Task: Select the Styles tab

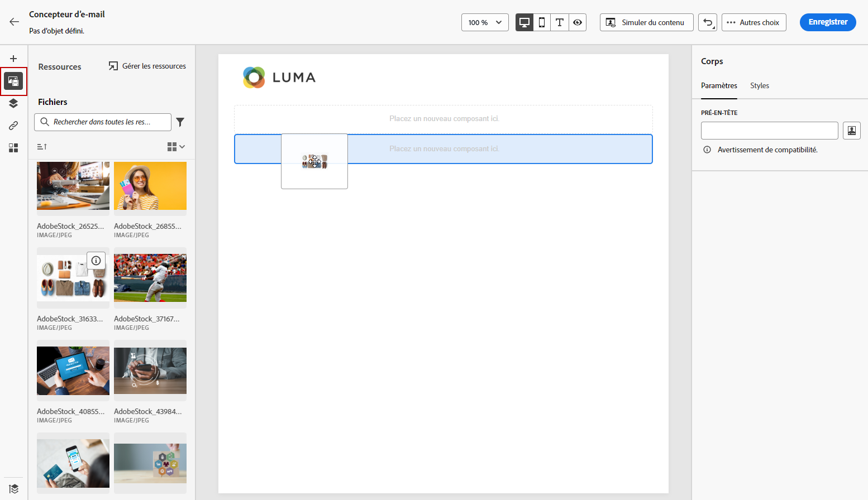Action: click(760, 85)
